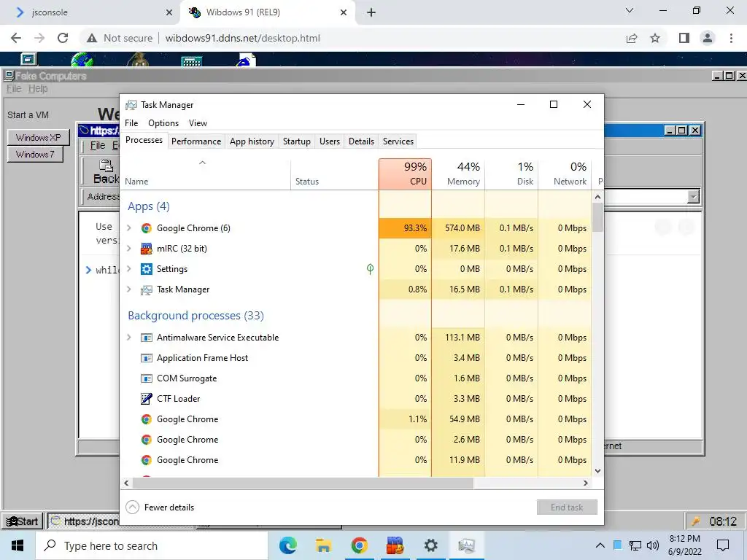
Task: Click the taskbar search box
Action: click(x=152, y=545)
